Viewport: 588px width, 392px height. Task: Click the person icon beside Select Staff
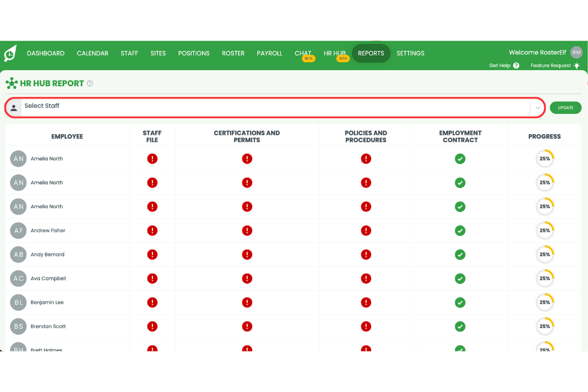(14, 106)
